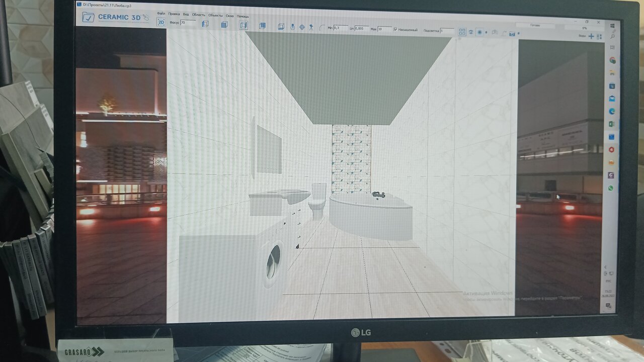Image resolution: width=644 pixels, height=362 pixels.
Task: Click the highlighted circle render icon
Action: [479, 32]
